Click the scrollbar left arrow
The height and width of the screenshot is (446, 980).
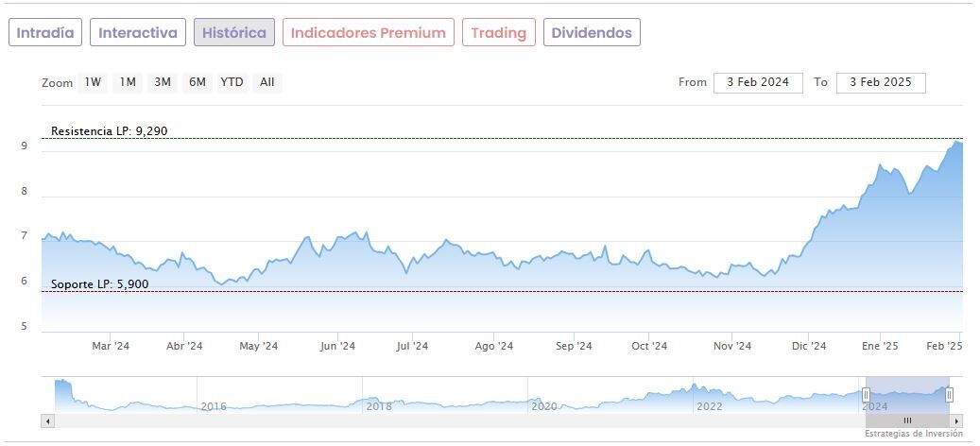tap(48, 420)
